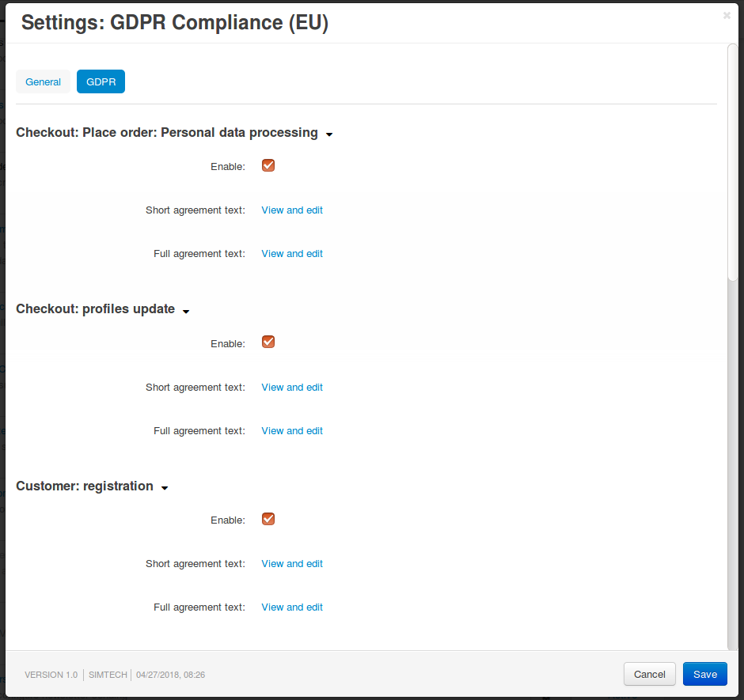744x700 pixels.
Task: Click 'Checkout: Place order: Personal data processing' heading
Action: pos(167,132)
